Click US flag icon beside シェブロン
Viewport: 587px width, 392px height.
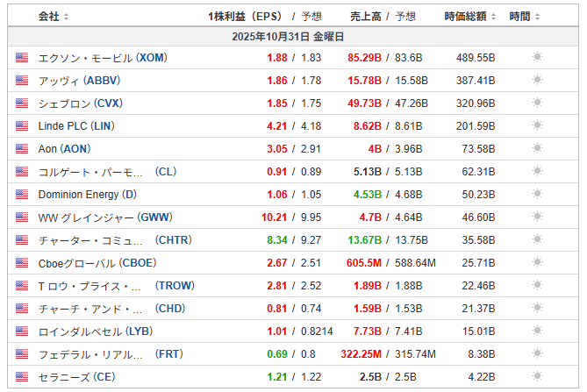point(22,103)
